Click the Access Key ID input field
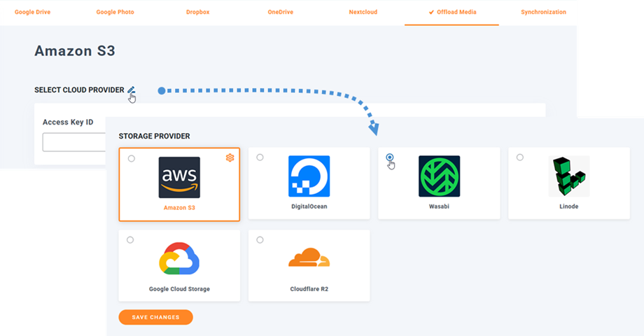This screenshot has width=644, height=336. tap(73, 142)
